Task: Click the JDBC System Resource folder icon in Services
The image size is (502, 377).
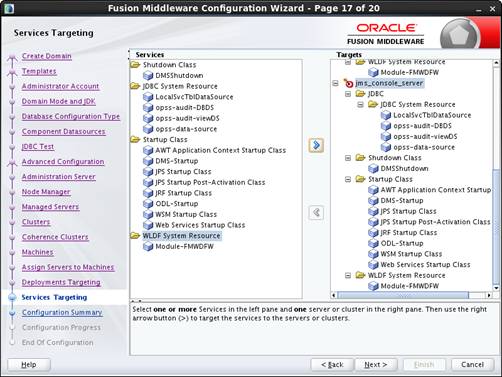Action: point(135,86)
